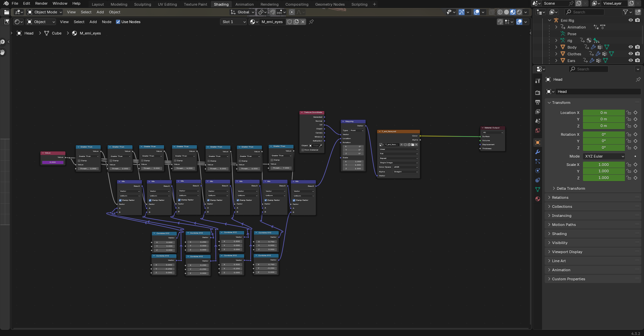Open the Render menu
Viewport: 644px width, 336px height.
(x=41, y=3)
